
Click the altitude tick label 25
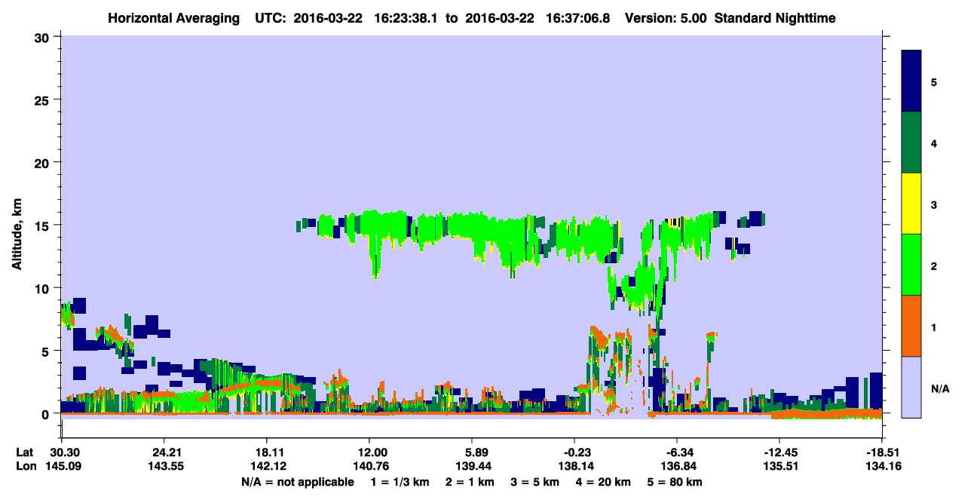click(44, 100)
